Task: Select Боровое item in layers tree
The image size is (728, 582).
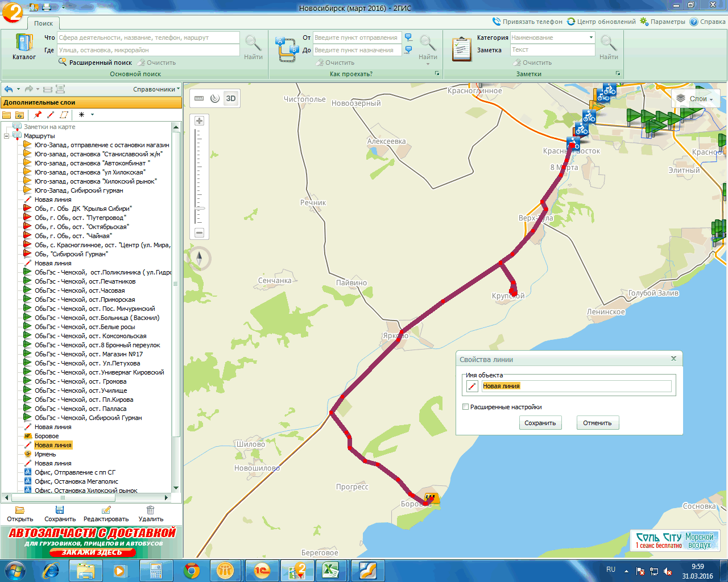Action: coord(47,436)
